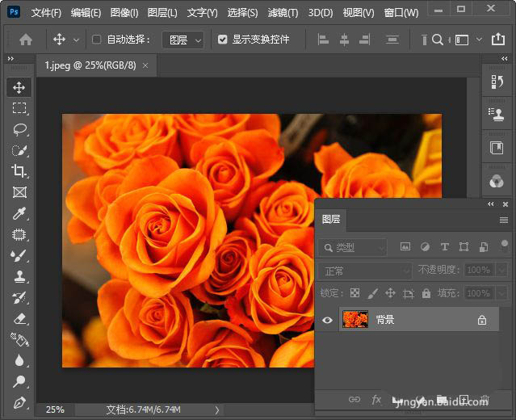Toggle type layer filter icon
This screenshot has width=516, height=420.
pyautogui.click(x=444, y=246)
